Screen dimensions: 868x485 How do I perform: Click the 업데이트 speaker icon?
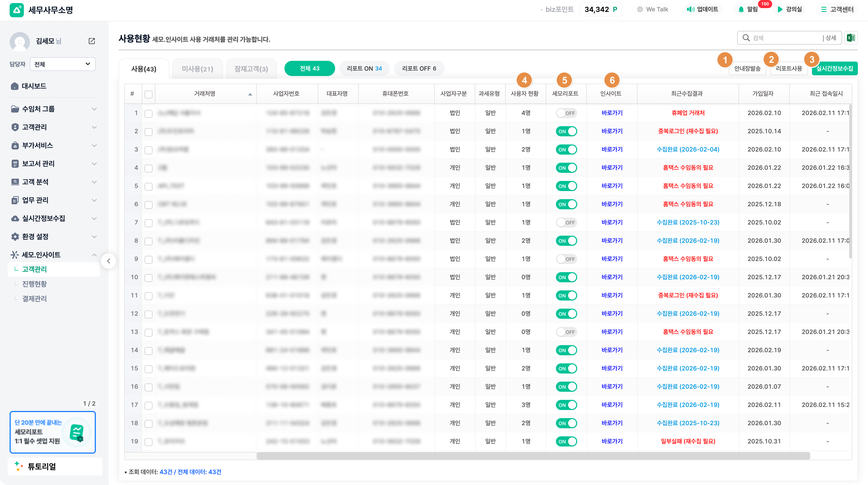[691, 9]
